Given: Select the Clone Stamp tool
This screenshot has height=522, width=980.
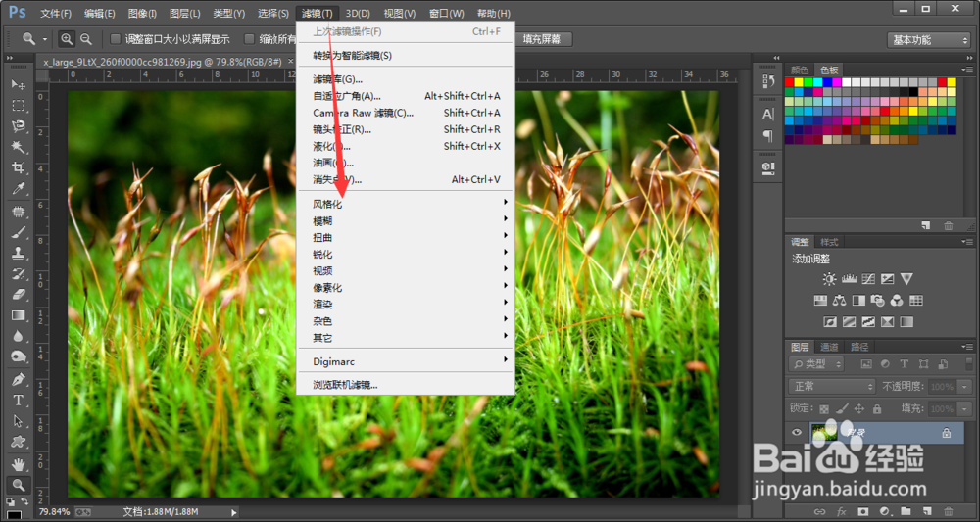Looking at the screenshot, I should click(18, 254).
